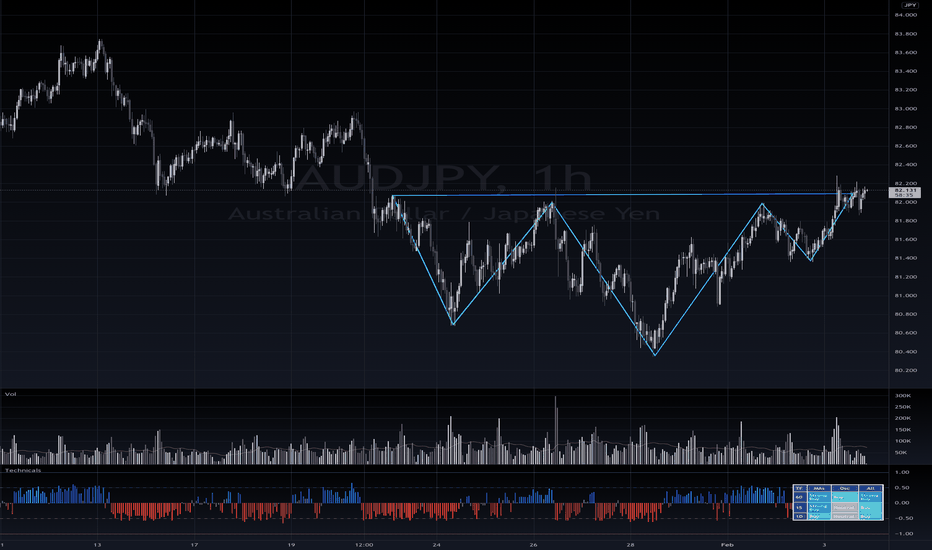Click the 82.600 price axis label
This screenshot has height=550, width=932.
tap(905, 146)
